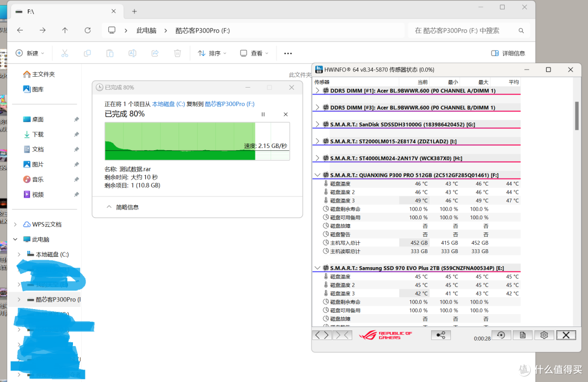Screen dimensions: 588x382
Task: Collapse HWiNFO sensor view with left-right arrows
Action: tap(322, 335)
